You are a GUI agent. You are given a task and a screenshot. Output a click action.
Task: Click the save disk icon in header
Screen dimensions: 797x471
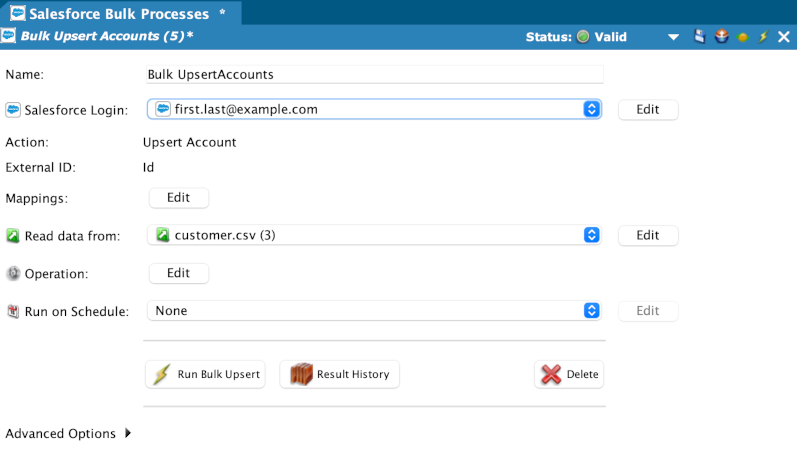(701, 37)
